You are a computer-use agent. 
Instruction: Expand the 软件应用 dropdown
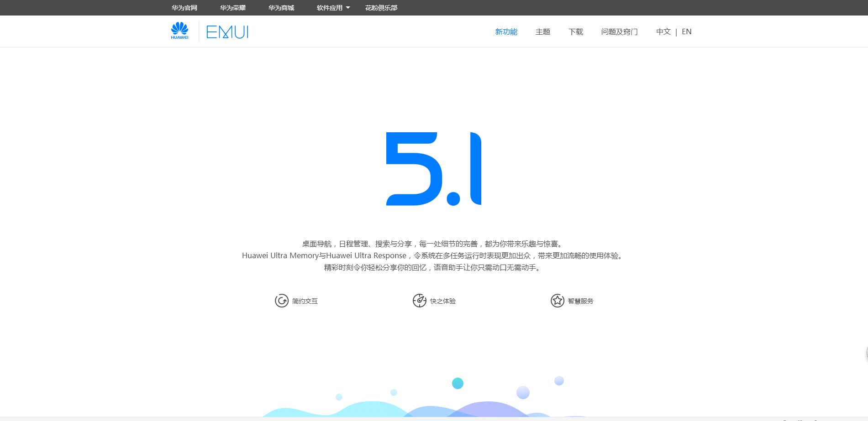coord(330,7)
